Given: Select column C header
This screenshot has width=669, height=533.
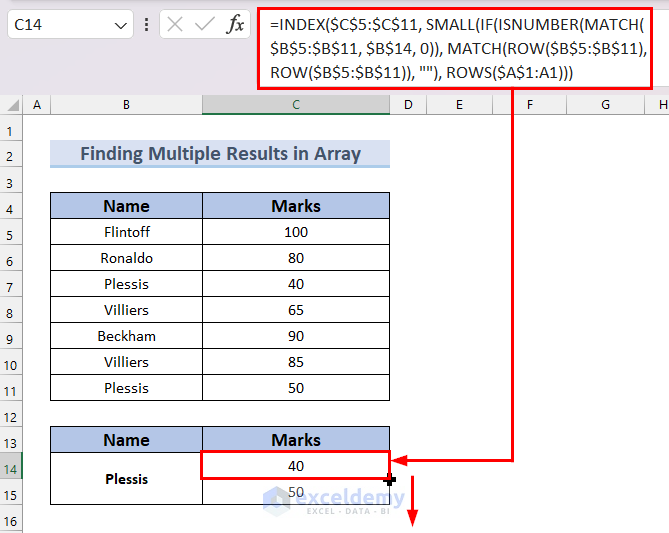Looking at the screenshot, I should click(x=296, y=105).
